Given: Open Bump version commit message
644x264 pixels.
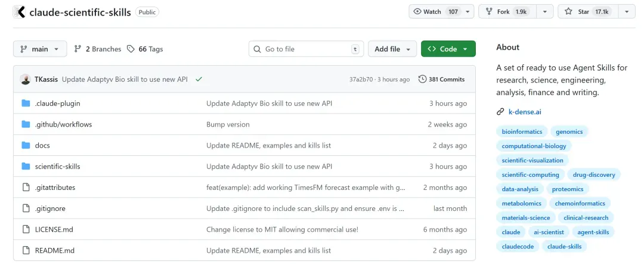Looking at the screenshot, I should click(228, 125).
